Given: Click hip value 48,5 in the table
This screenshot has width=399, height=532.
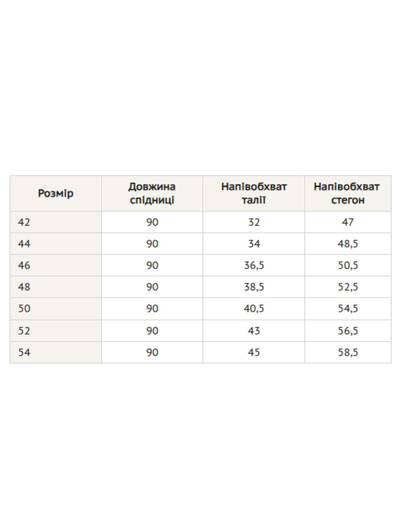Looking at the screenshot, I should coord(348,244).
